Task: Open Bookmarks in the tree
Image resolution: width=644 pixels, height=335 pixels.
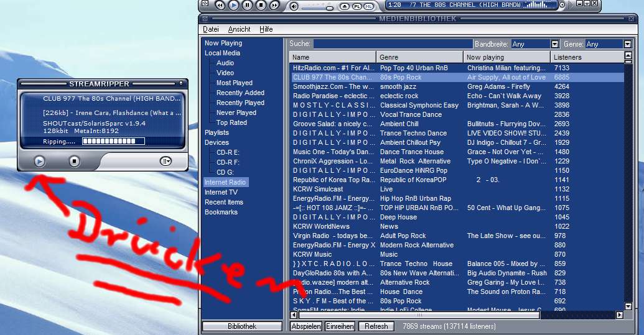Action: (x=221, y=212)
